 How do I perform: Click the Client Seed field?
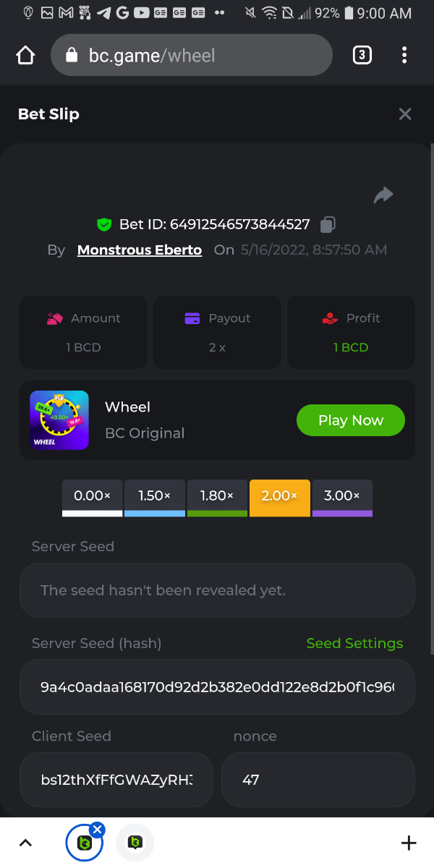click(x=116, y=780)
